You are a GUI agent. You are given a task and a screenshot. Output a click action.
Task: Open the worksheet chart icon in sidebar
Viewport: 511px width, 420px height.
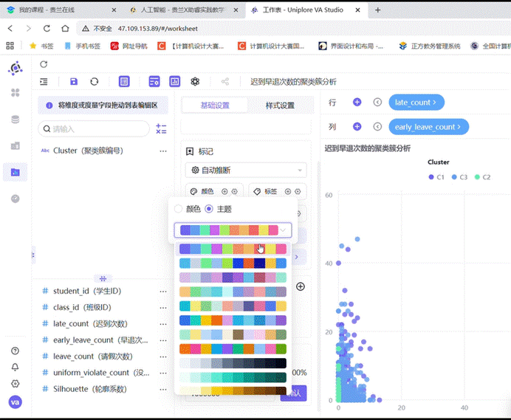pos(16,172)
